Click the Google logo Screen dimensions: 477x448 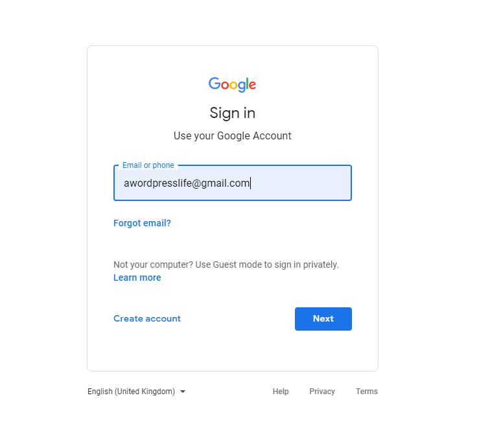[x=232, y=84]
